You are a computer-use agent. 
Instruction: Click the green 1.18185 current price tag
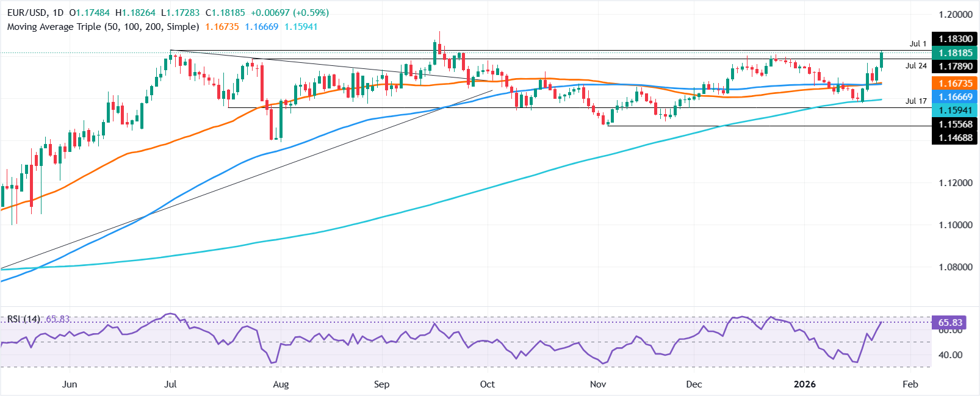pyautogui.click(x=955, y=53)
